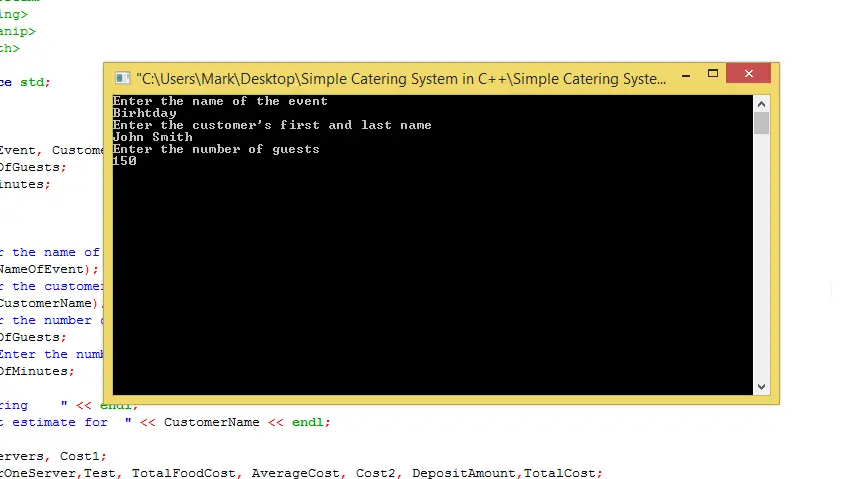Image resolution: width=860 pixels, height=479 pixels.
Task: Click the console scrollbar up arrow
Action: pyautogui.click(x=761, y=103)
